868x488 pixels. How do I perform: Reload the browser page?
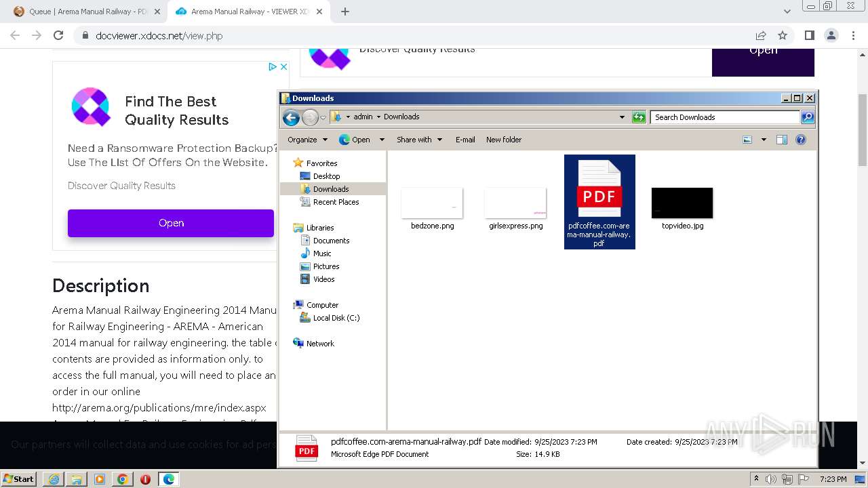58,35
